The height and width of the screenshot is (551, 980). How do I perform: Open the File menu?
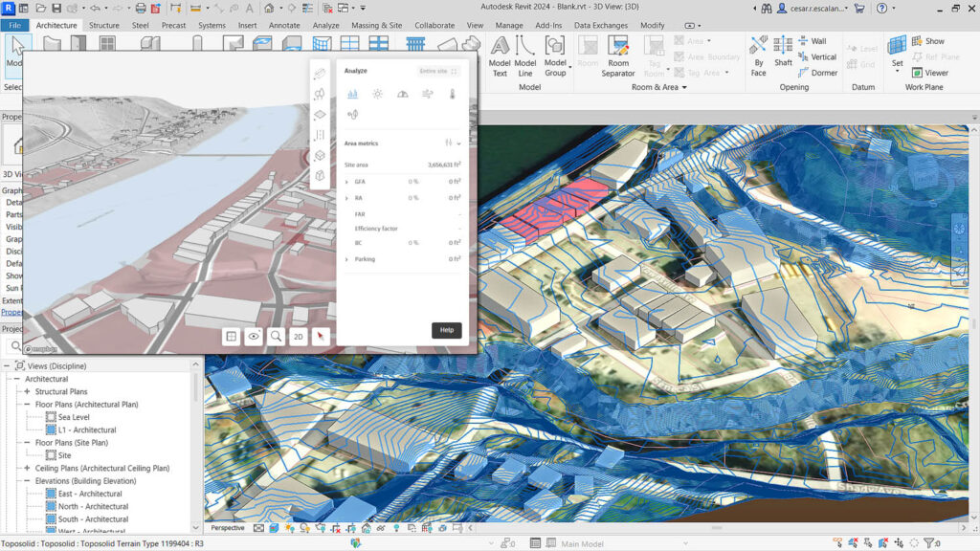click(14, 26)
